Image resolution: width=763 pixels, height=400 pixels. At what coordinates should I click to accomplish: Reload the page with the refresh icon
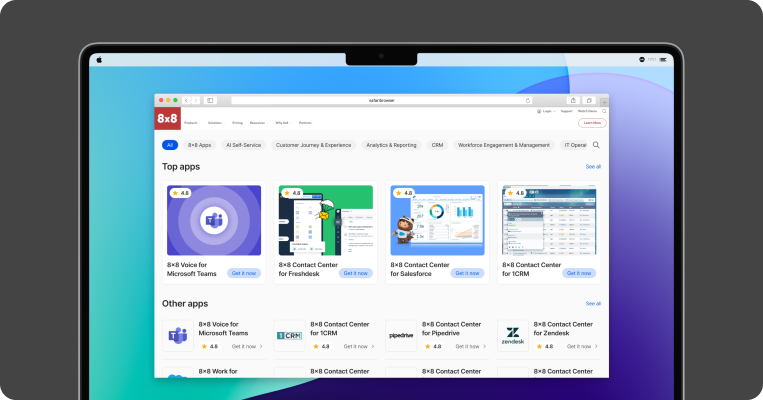527,100
